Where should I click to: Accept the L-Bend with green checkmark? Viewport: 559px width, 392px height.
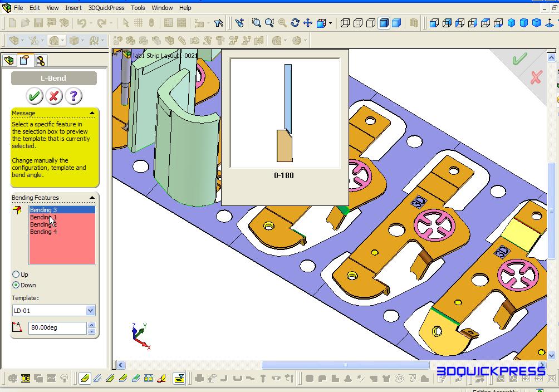point(34,96)
